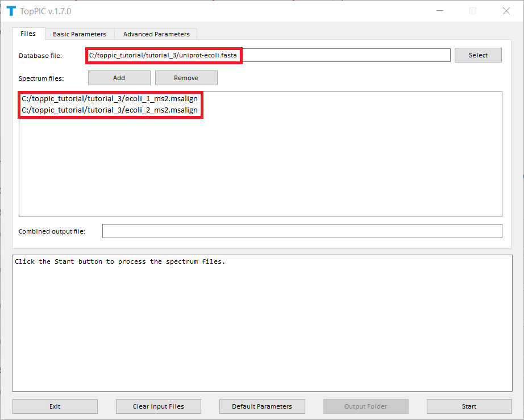524x420 pixels.
Task: Select ecoli_1_ms2.msalign in the spectrum list
Action: tap(110, 99)
